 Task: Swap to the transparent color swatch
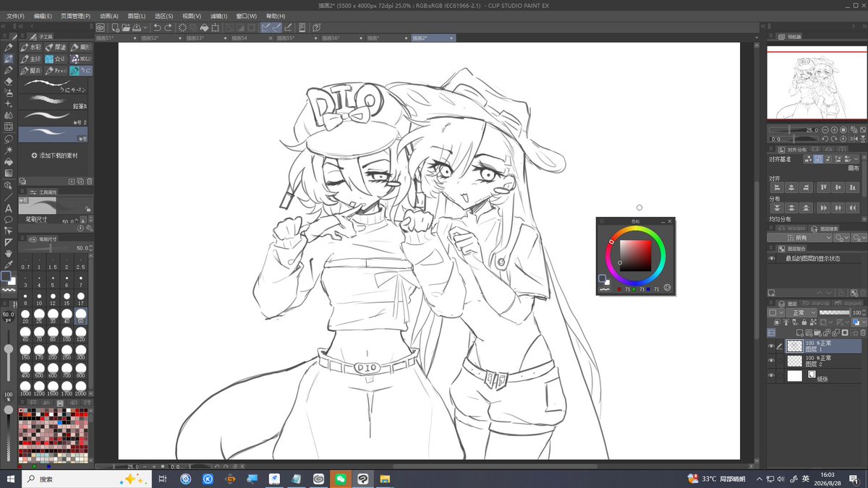tap(9, 289)
